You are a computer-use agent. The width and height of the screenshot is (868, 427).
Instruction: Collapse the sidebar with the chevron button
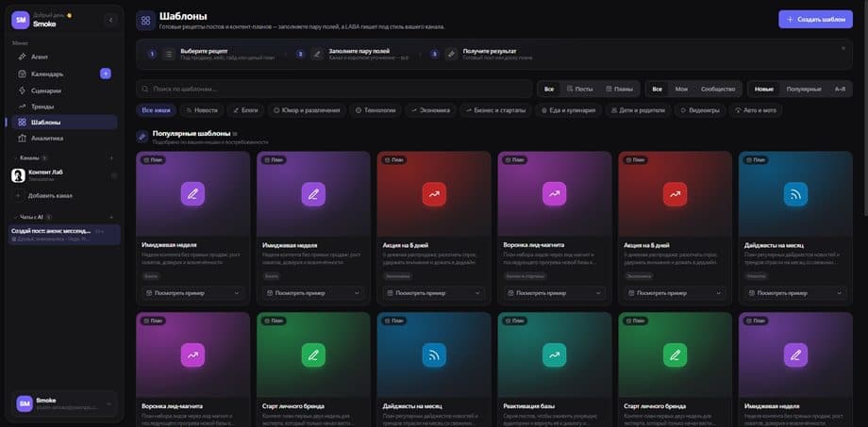110,20
